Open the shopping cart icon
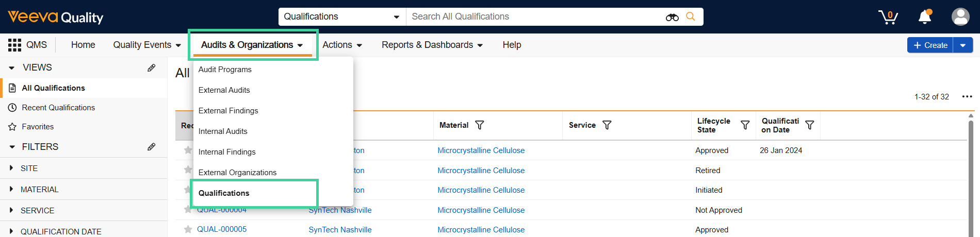 click(x=888, y=17)
